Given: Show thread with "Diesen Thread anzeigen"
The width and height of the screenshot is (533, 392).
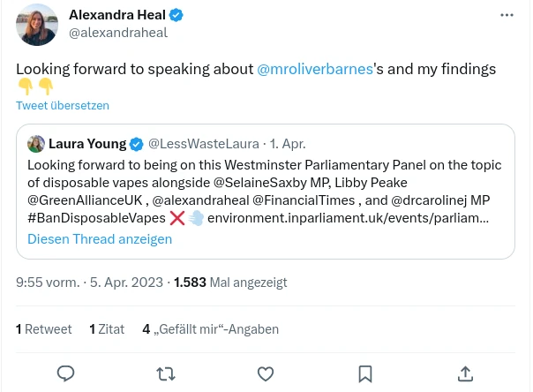Looking at the screenshot, I should point(100,238).
